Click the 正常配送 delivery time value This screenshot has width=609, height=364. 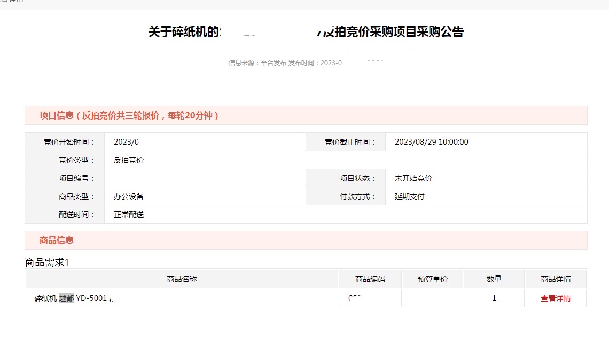pos(129,215)
